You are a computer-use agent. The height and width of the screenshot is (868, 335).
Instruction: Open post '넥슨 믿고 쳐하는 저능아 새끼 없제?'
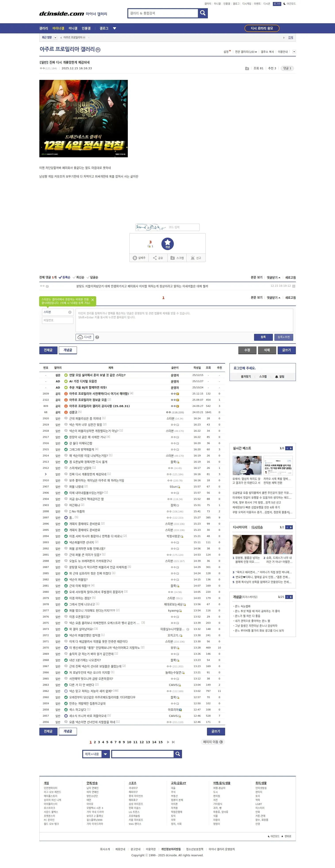point(91,691)
